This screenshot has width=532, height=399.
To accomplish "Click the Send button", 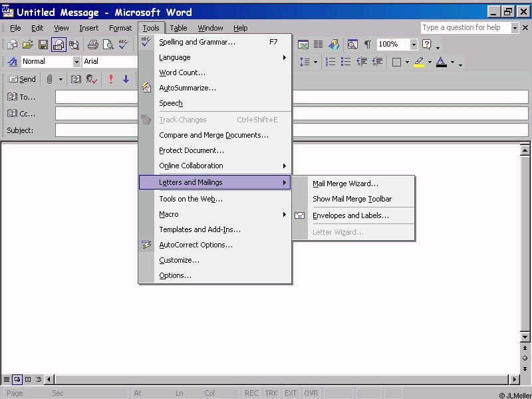I will [x=21, y=79].
